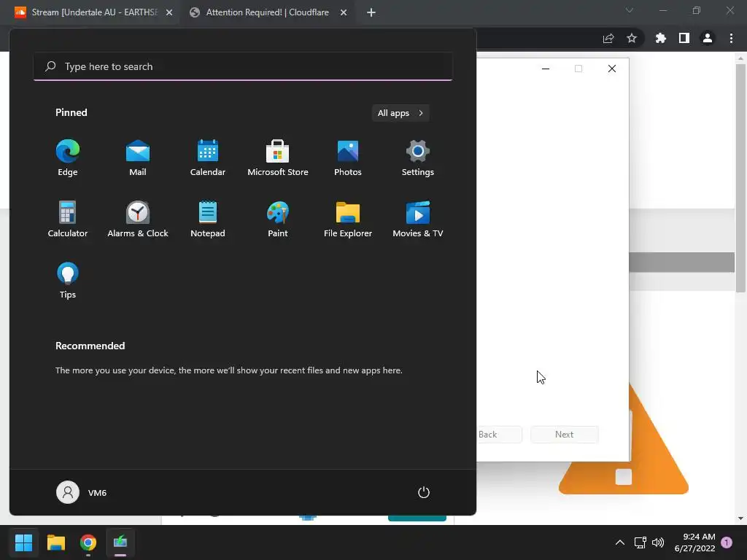Open File Explorer pinned app

coord(348,219)
